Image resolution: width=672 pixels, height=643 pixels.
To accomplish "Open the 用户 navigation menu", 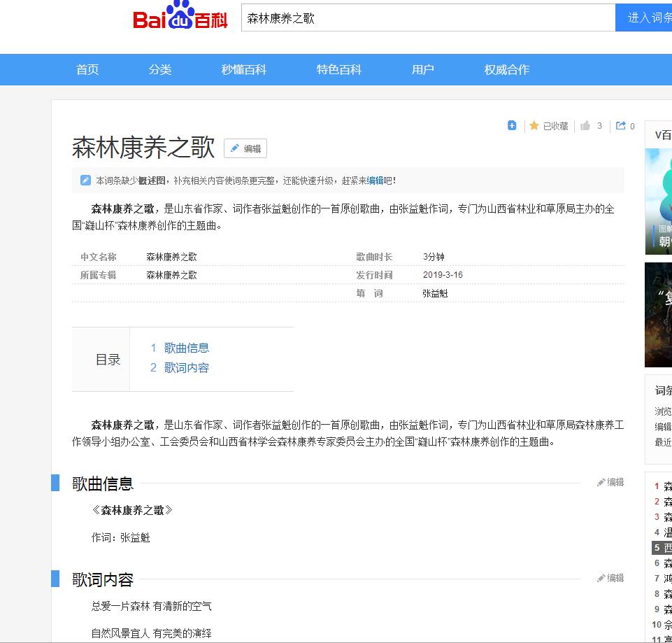I will (423, 69).
